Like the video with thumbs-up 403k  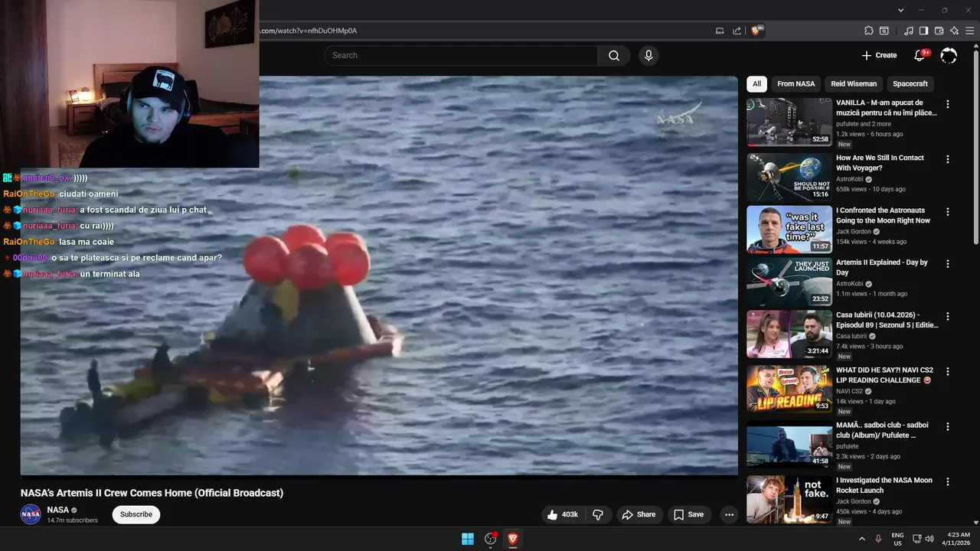563,514
